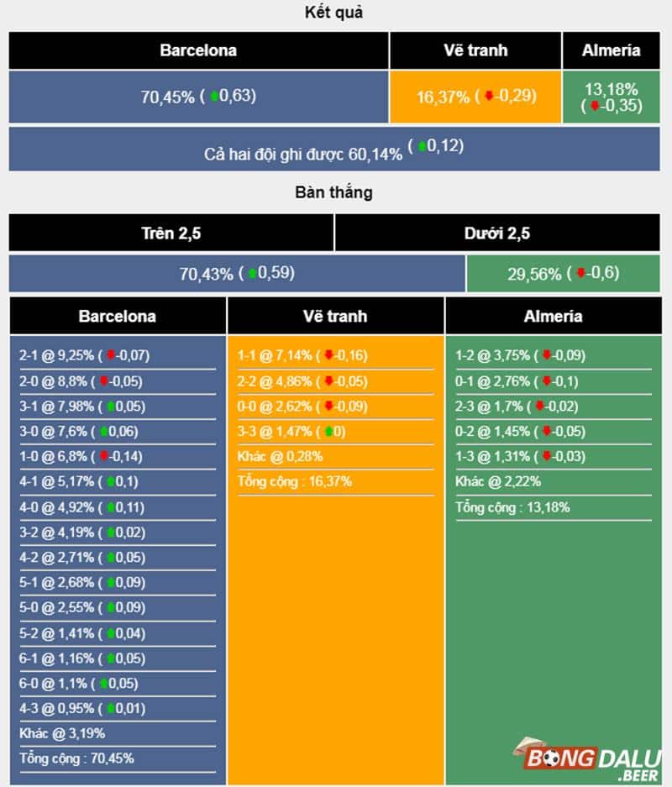The width and height of the screenshot is (672, 787).
Task: Click the red arrow on the 2-1 score row
Action: tap(110, 356)
